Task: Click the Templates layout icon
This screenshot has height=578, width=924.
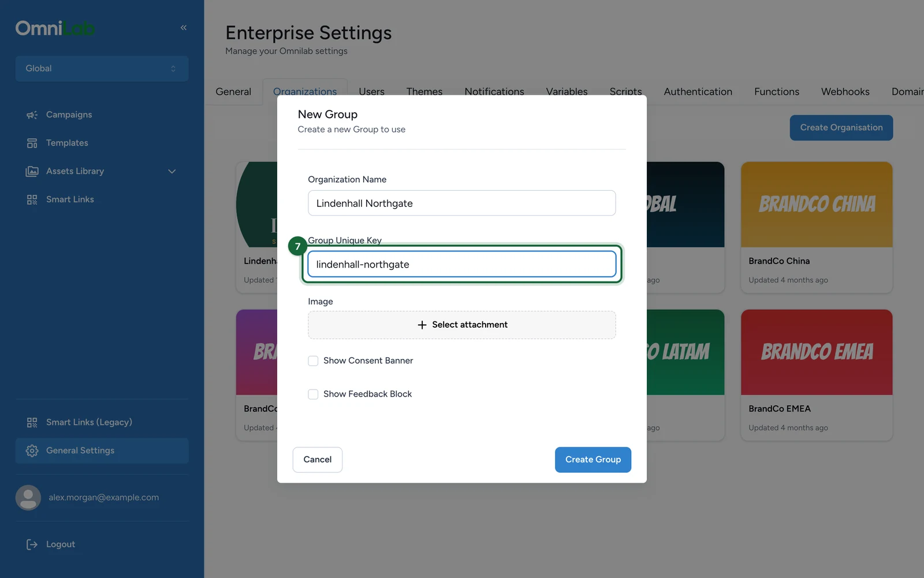Action: click(32, 143)
